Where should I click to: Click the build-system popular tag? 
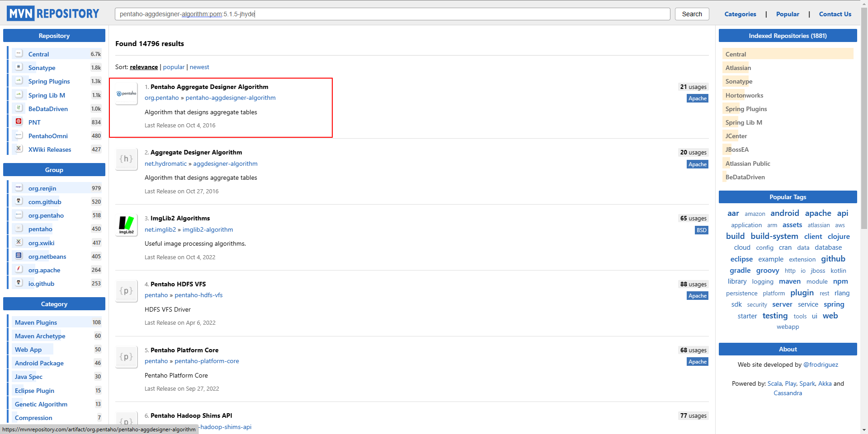pos(774,236)
